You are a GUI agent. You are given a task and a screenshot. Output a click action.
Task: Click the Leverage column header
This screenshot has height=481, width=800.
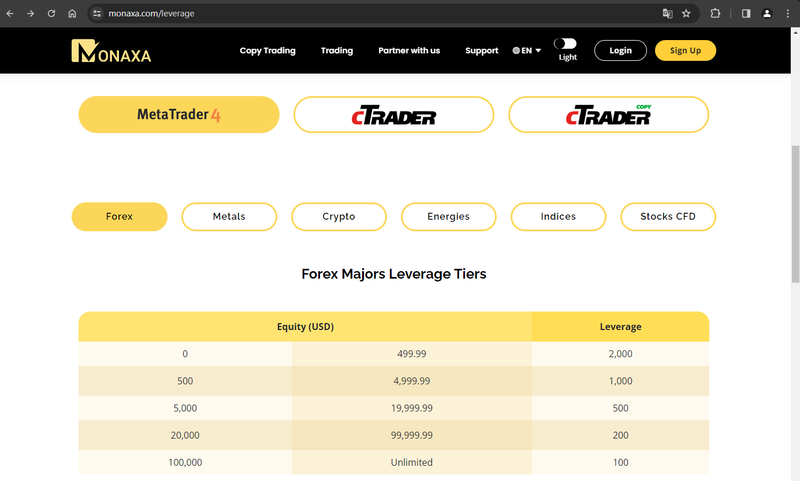tap(620, 326)
